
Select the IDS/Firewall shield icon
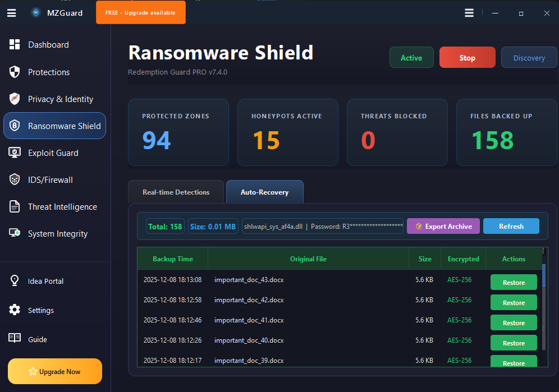15,179
